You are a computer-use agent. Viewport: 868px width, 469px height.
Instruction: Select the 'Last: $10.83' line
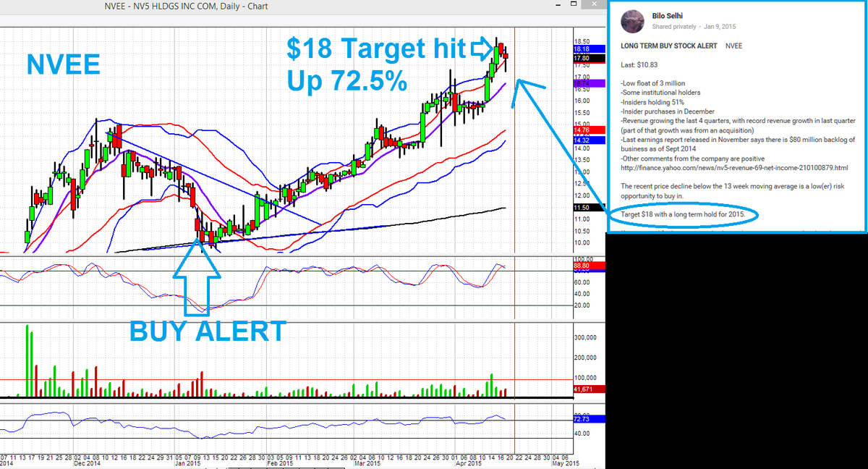638,65
